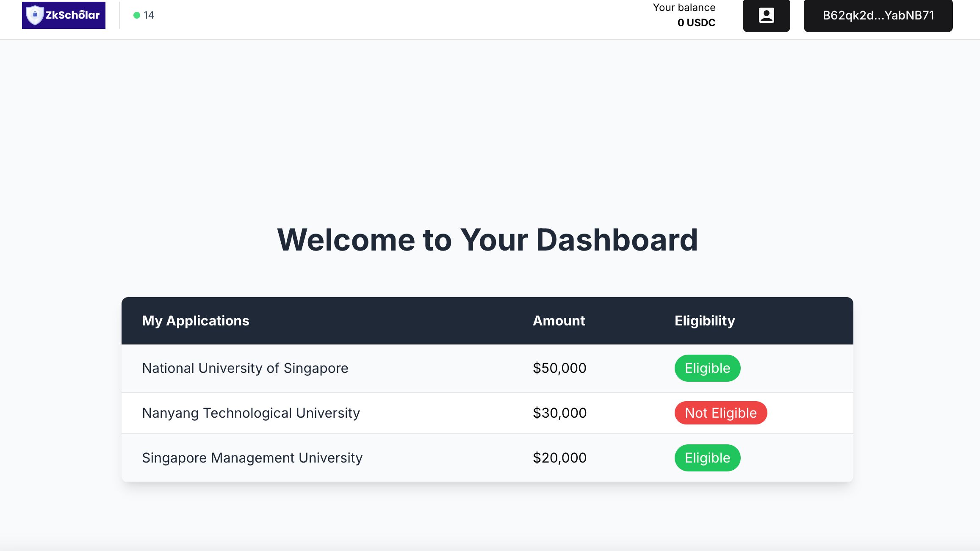Click the Amount column header

559,321
